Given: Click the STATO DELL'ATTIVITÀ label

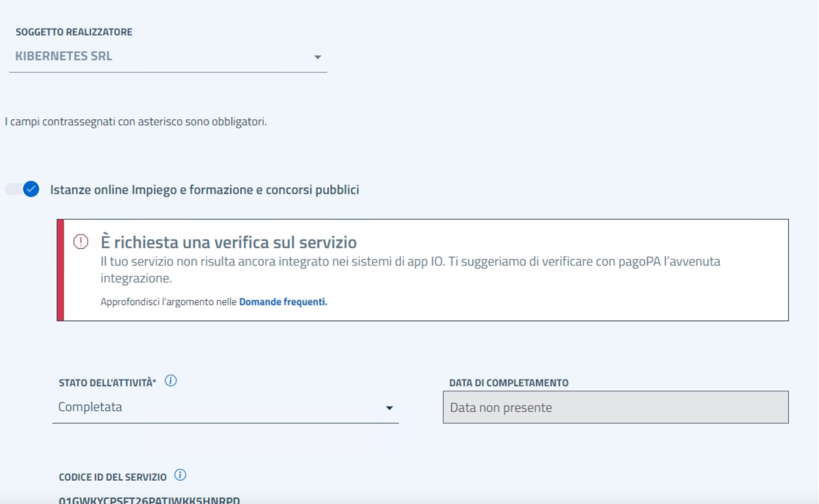Looking at the screenshot, I should [x=107, y=383].
